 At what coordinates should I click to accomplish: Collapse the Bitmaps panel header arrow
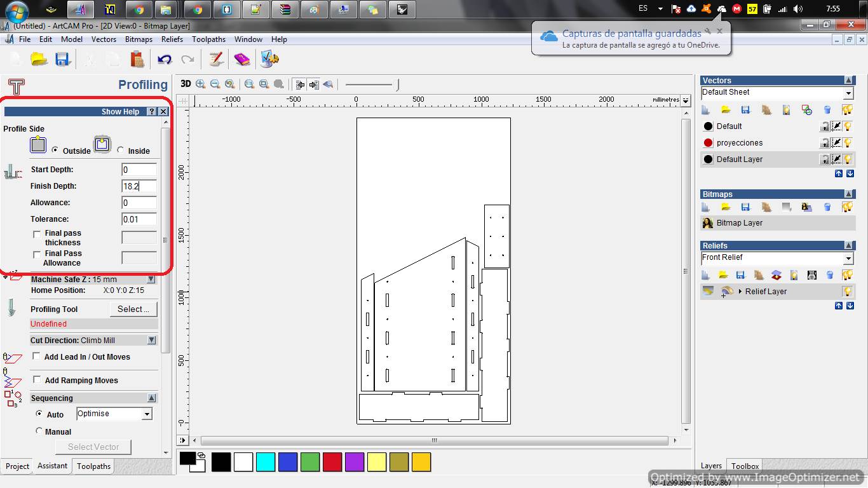click(x=849, y=194)
